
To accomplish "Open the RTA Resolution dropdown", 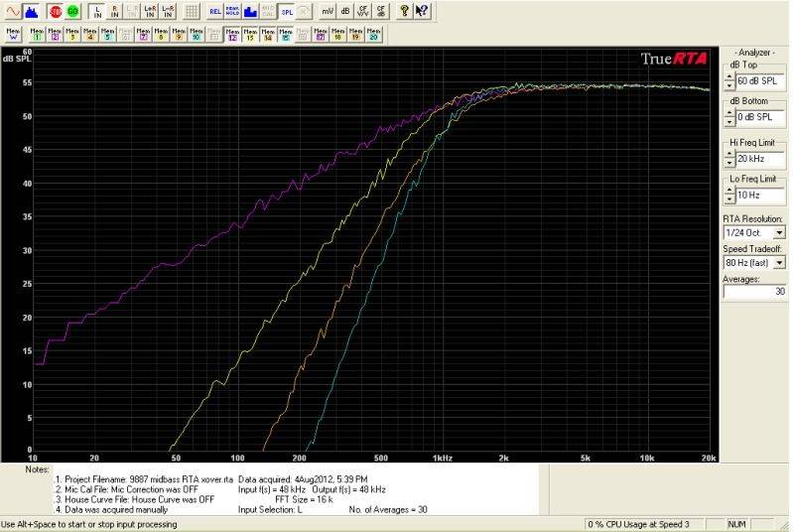I will click(779, 233).
